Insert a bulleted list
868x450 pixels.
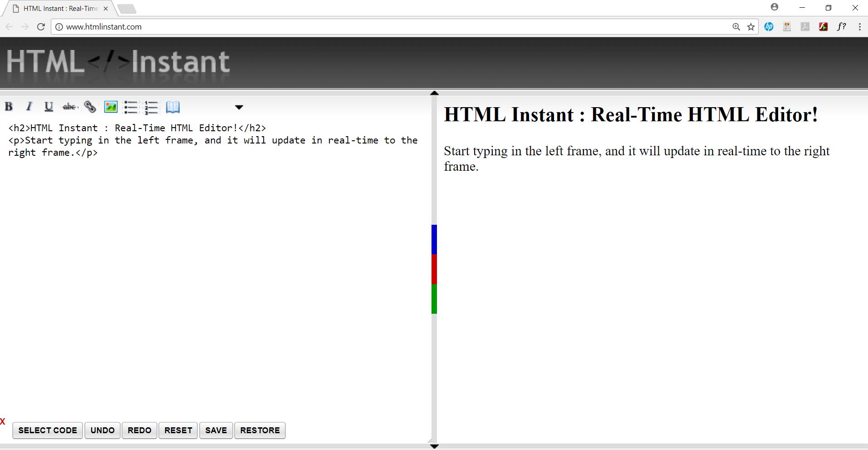pos(131,107)
